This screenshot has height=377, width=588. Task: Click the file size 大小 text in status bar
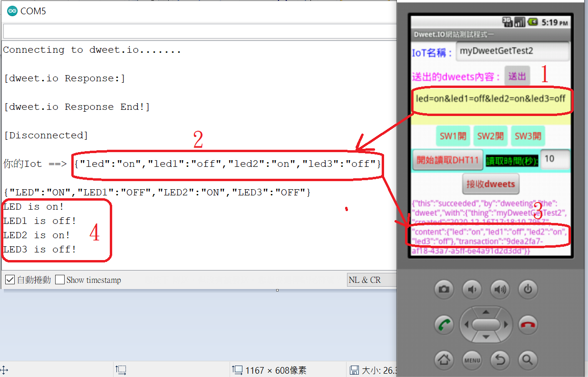[x=379, y=370]
